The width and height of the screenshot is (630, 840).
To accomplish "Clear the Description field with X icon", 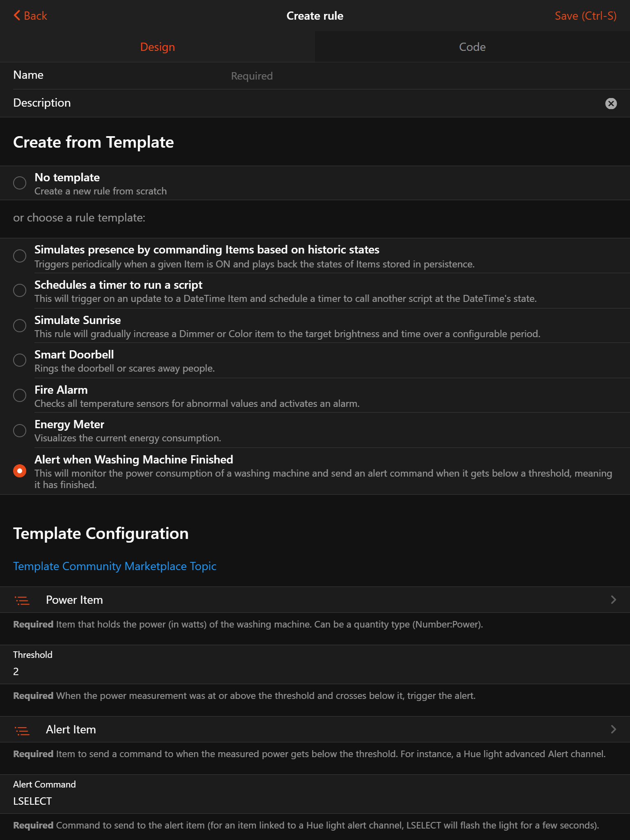I will pyautogui.click(x=611, y=103).
